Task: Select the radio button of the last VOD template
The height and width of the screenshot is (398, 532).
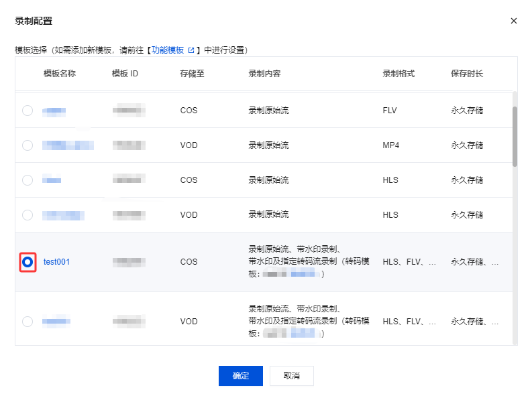Action: (28, 322)
